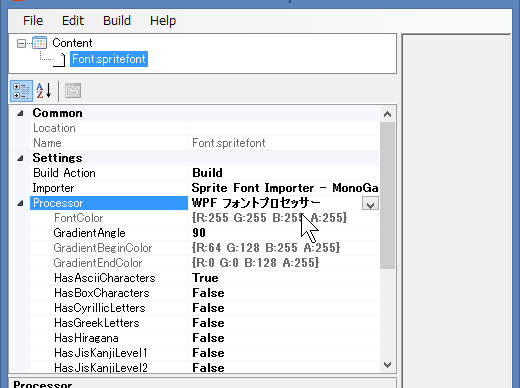Click the HasCyrillicLetters property label
Viewport: 520px width, 388px height.
pyautogui.click(x=100, y=308)
